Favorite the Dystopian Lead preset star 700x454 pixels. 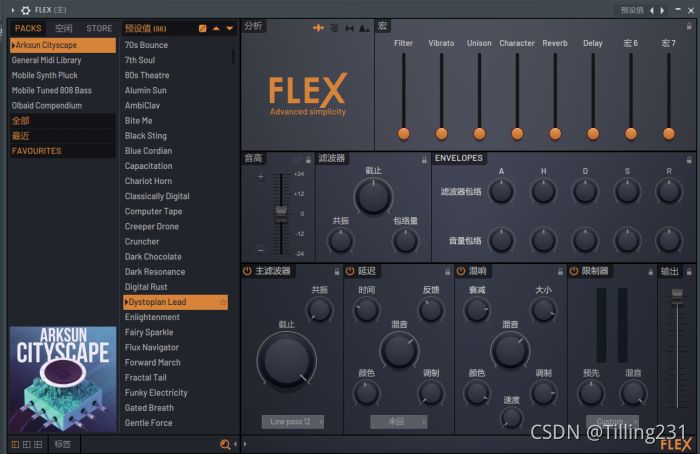[x=223, y=302]
